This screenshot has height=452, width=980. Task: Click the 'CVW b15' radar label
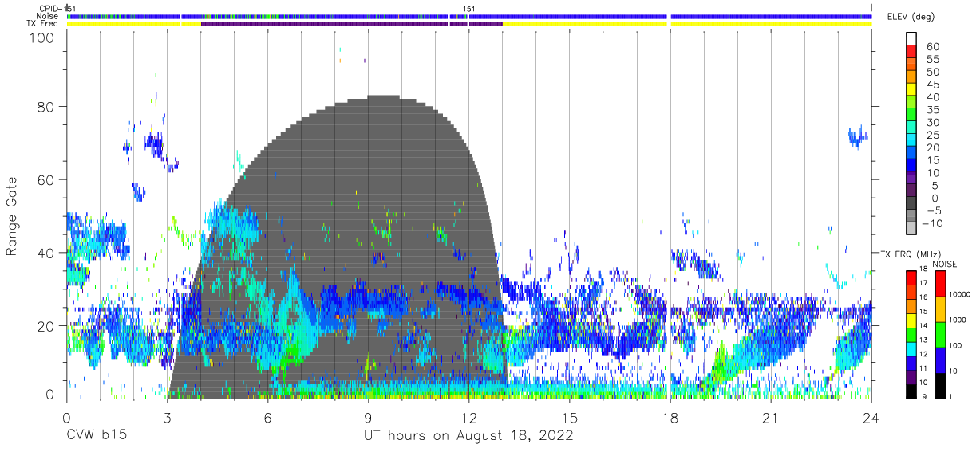click(x=96, y=435)
